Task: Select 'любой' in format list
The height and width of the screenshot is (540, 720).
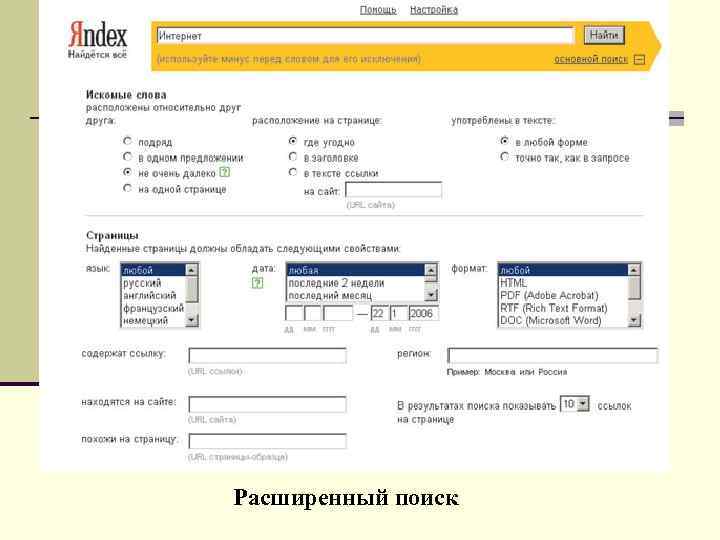Action: (563, 270)
